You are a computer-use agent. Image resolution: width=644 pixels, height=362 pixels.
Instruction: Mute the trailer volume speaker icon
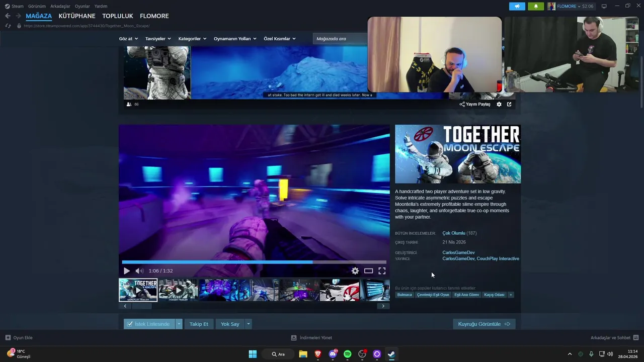pyautogui.click(x=139, y=270)
